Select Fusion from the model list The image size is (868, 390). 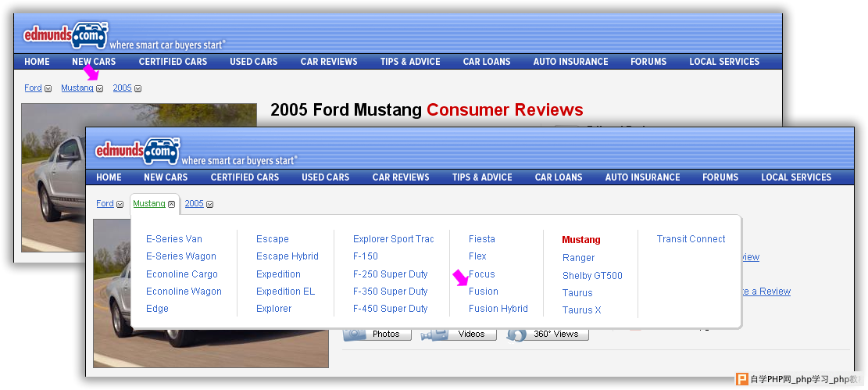(x=483, y=292)
